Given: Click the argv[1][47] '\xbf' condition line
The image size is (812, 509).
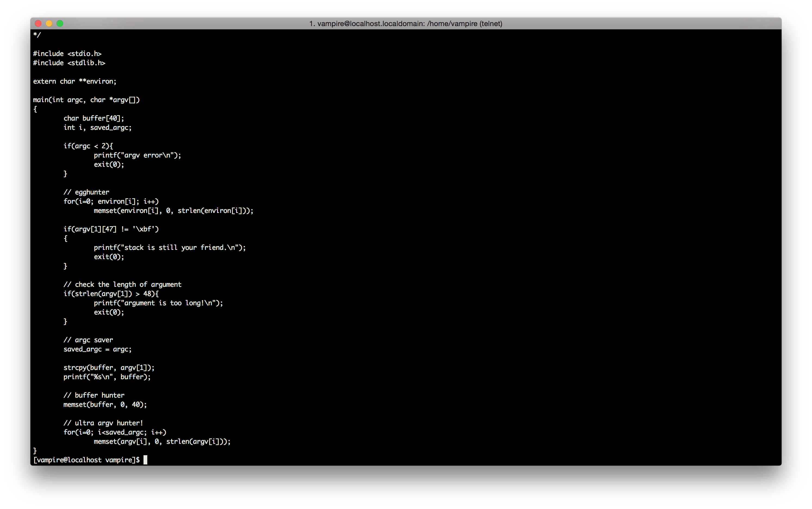Looking at the screenshot, I should 111,229.
